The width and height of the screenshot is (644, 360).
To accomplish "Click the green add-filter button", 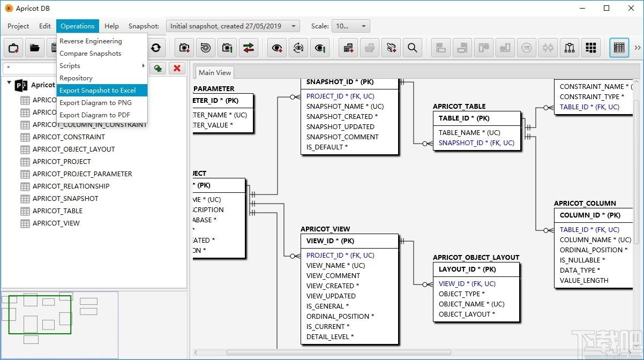I will [x=158, y=69].
